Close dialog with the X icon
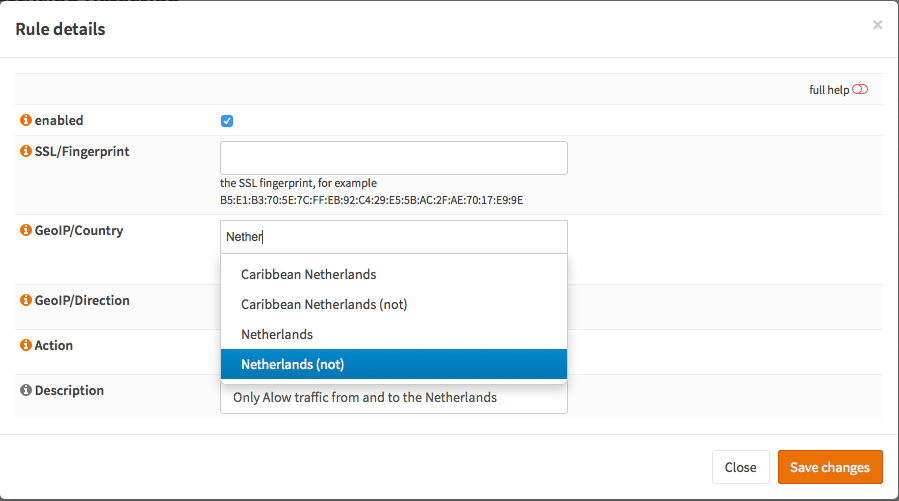This screenshot has width=899, height=501. 877,25
